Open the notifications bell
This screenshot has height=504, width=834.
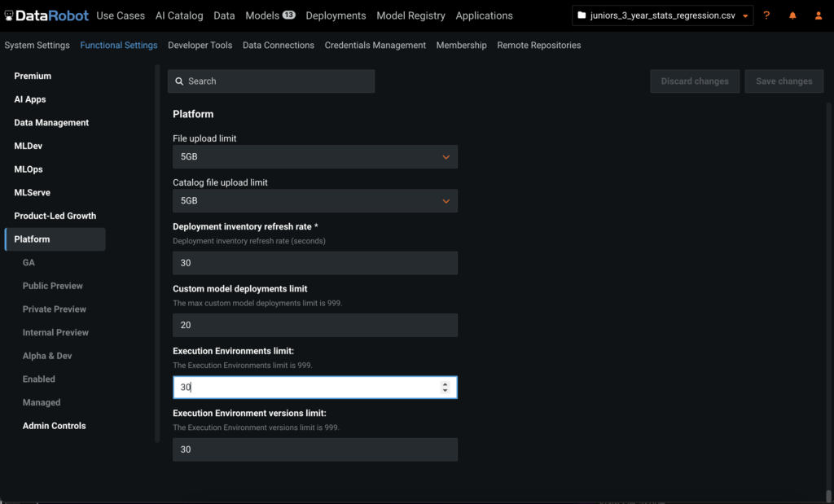(791, 15)
